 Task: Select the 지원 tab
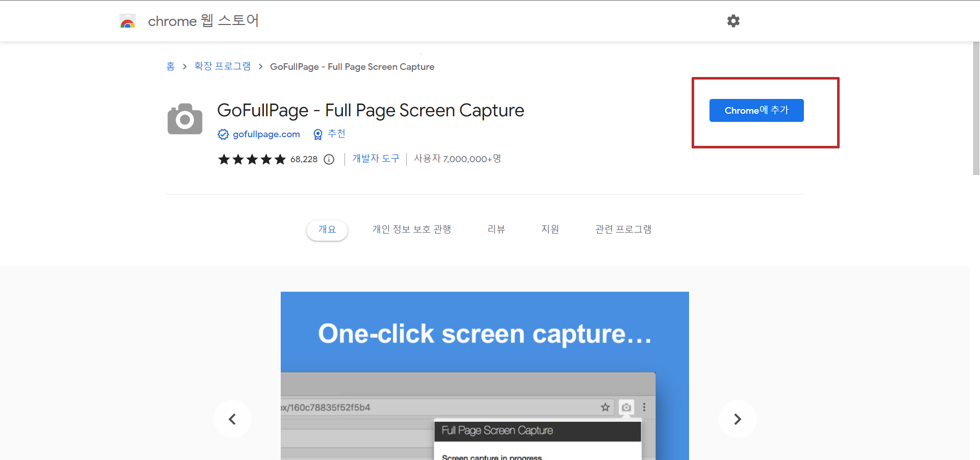coord(550,229)
